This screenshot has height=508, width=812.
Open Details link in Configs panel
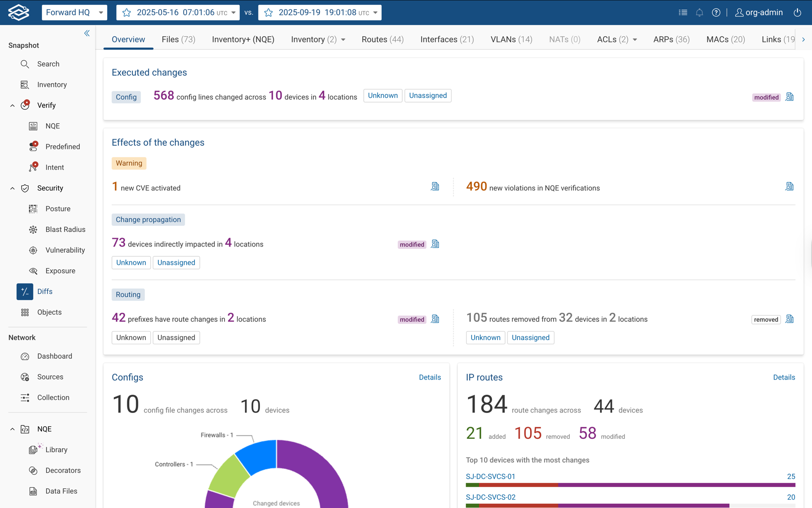[429, 377]
